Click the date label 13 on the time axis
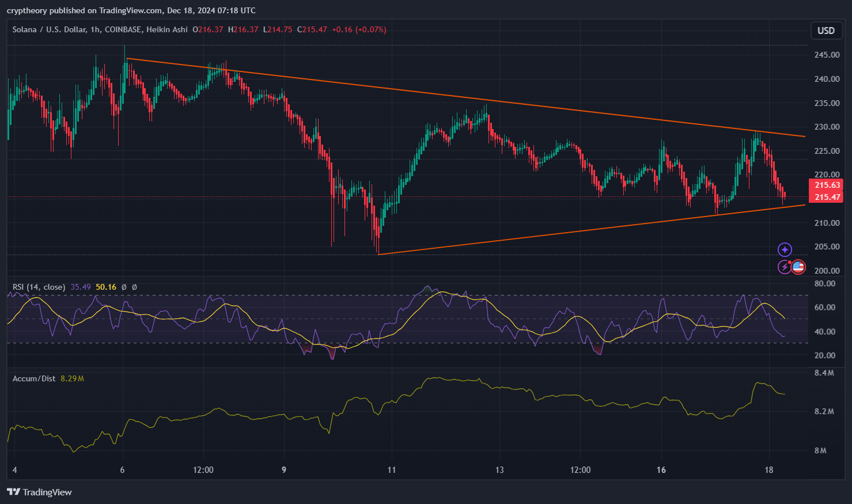The image size is (852, 504). click(499, 470)
